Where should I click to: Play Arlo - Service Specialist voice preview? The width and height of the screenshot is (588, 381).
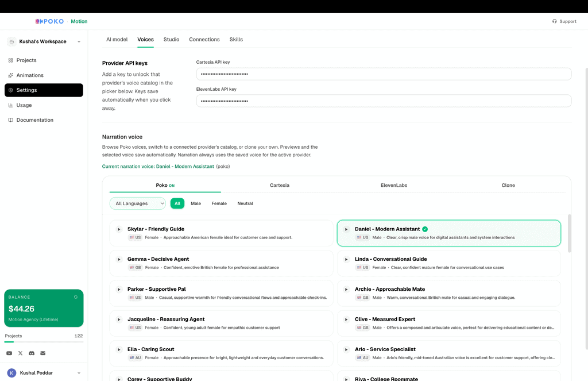tap(346, 349)
